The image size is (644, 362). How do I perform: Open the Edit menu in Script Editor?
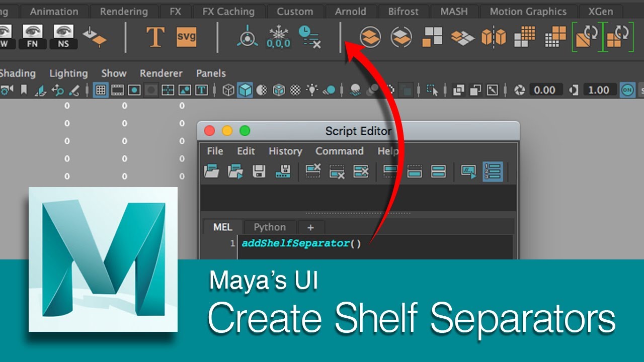point(246,151)
